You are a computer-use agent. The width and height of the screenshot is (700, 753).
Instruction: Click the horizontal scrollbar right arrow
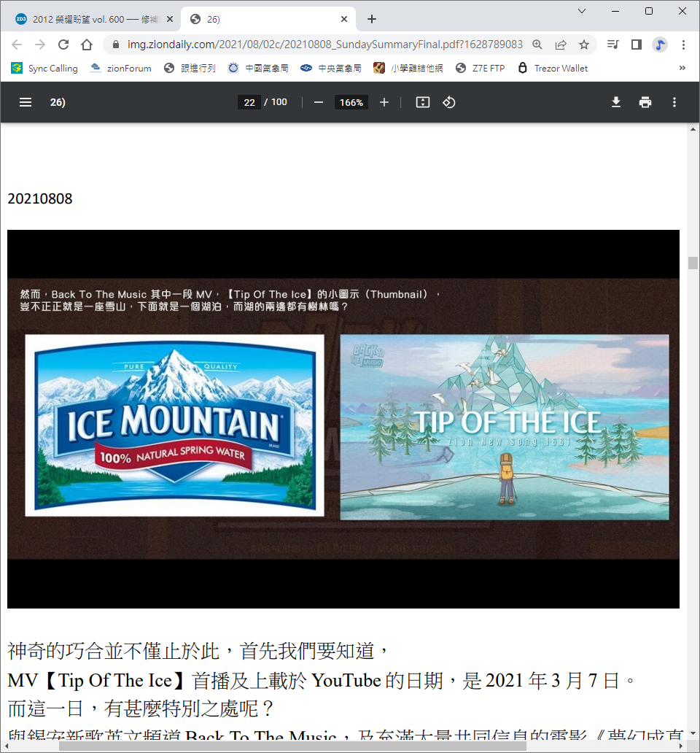click(x=680, y=746)
